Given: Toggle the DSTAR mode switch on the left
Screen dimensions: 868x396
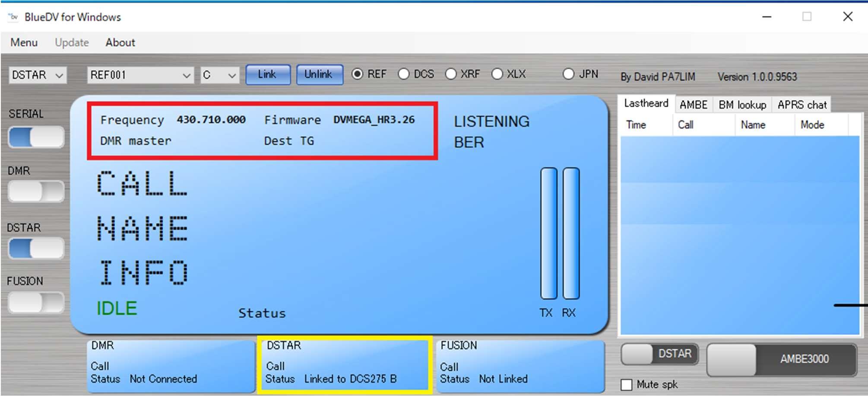Looking at the screenshot, I should (x=36, y=249).
